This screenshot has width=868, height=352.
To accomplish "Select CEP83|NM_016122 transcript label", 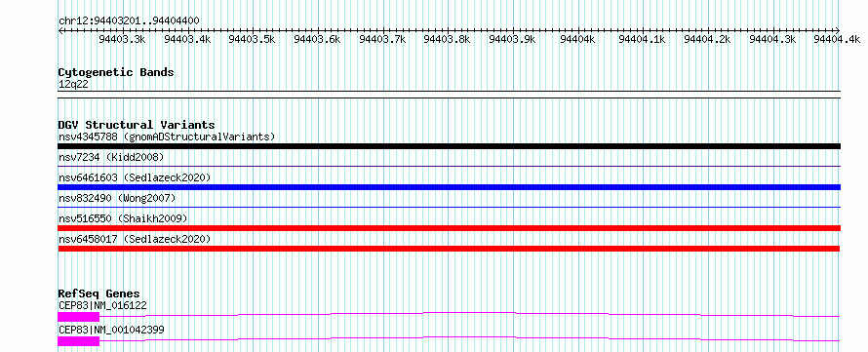I will [102, 305].
